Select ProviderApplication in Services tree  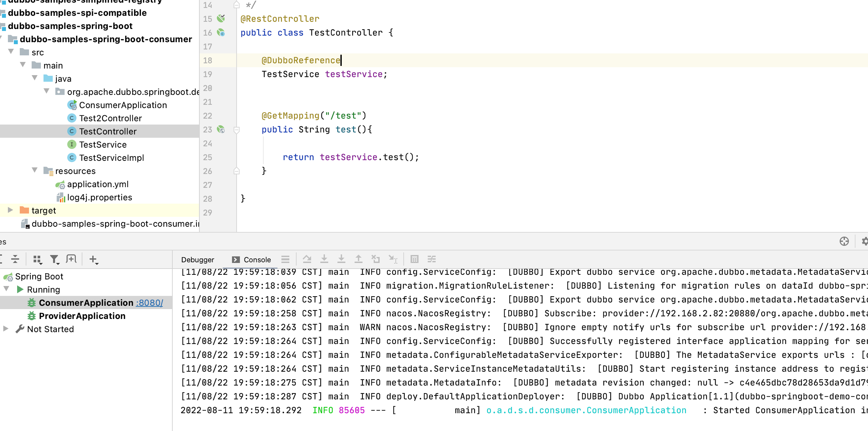[x=82, y=316]
